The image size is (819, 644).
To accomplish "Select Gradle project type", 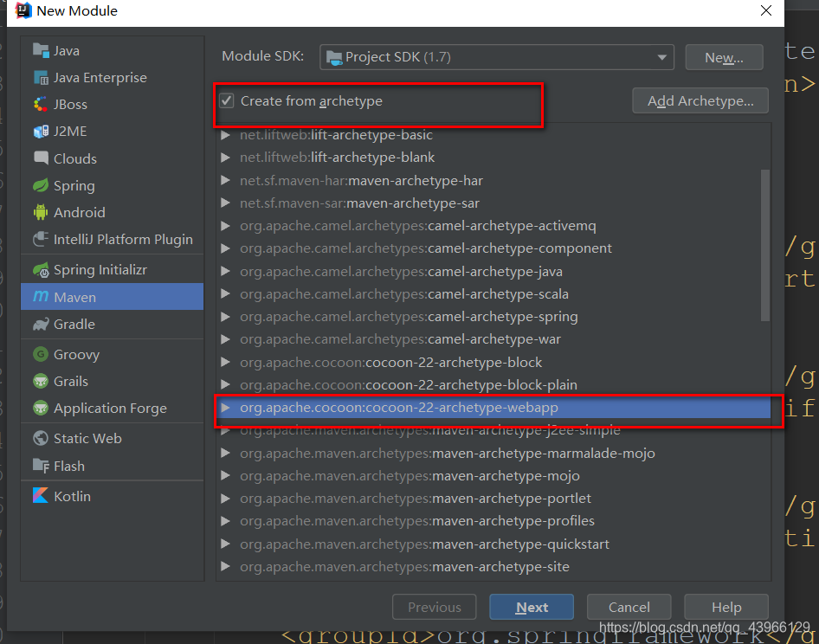I will (x=113, y=325).
